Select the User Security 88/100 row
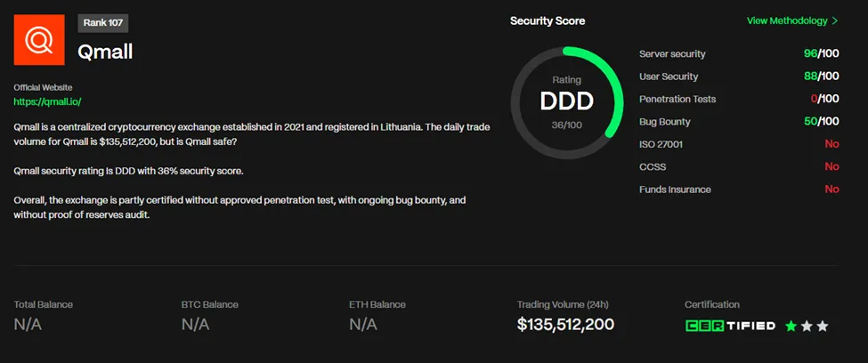This screenshot has width=868, height=363. coord(738,77)
